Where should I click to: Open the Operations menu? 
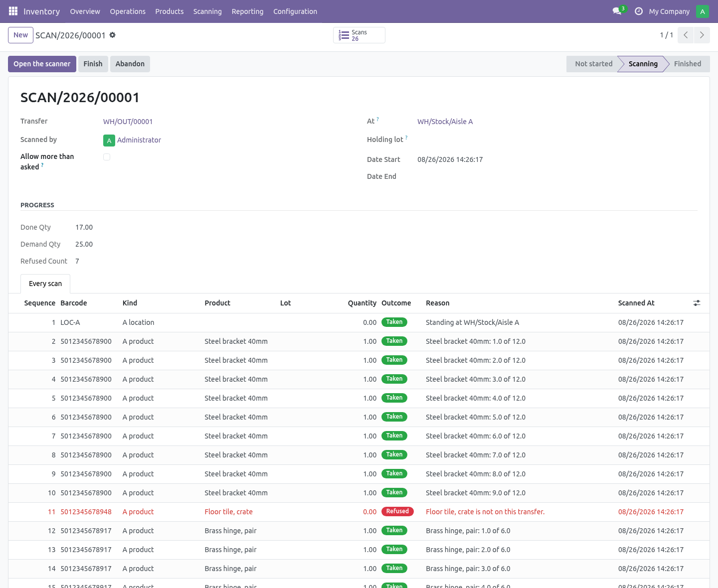(x=128, y=11)
